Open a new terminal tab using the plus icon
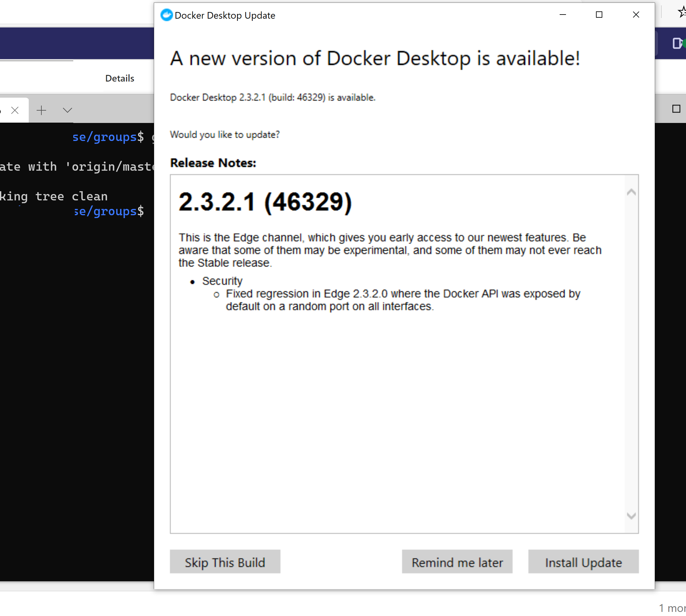This screenshot has height=616, width=686. 41,110
